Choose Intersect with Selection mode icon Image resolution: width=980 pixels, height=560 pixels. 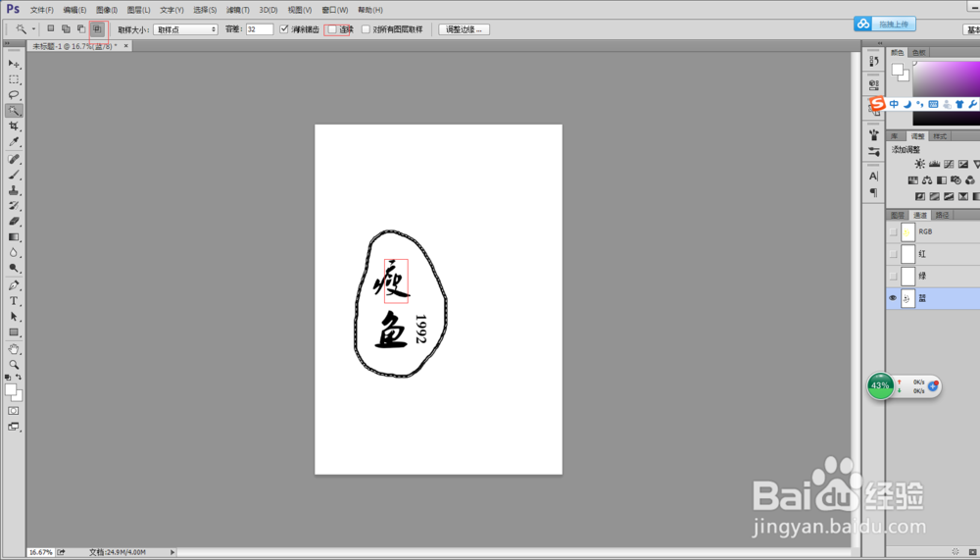[97, 28]
